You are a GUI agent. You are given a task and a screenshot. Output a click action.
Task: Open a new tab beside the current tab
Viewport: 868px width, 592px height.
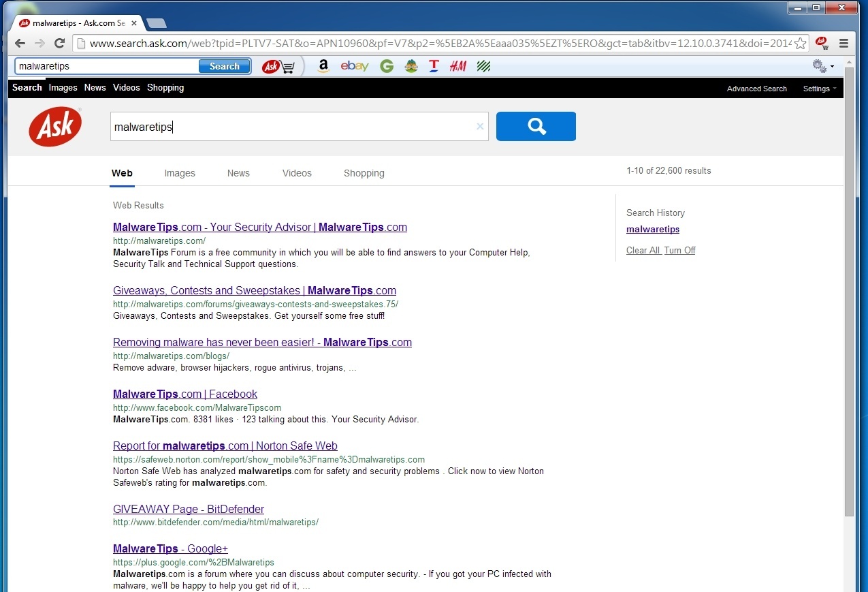pyautogui.click(x=157, y=23)
